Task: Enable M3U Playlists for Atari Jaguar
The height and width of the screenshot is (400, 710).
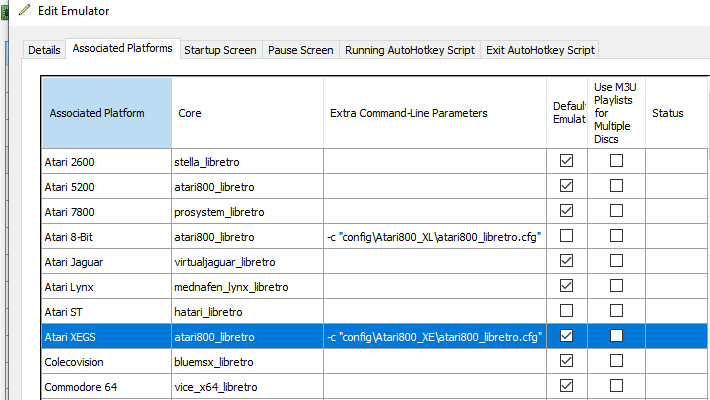Action: tap(616, 260)
